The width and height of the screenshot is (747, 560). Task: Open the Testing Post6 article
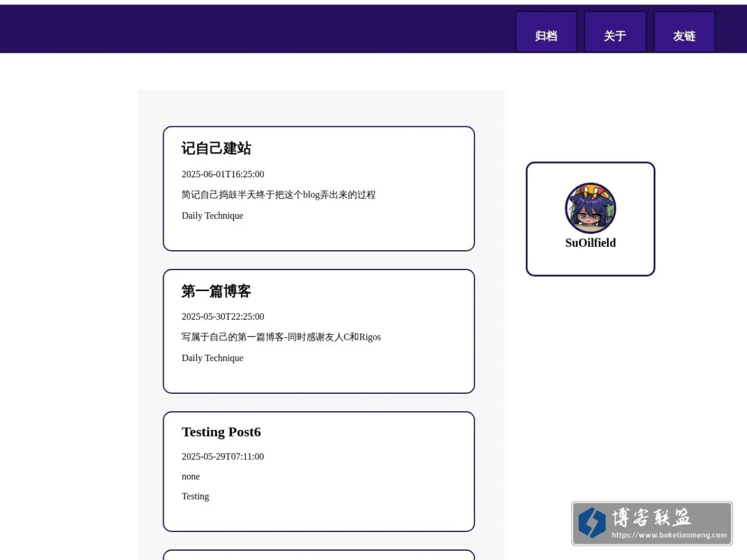pos(221,432)
